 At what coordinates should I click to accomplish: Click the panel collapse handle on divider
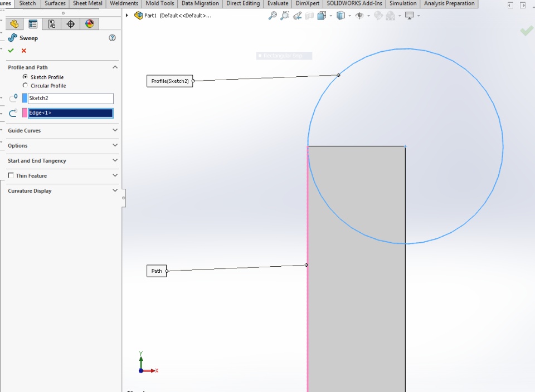pyautogui.click(x=124, y=198)
